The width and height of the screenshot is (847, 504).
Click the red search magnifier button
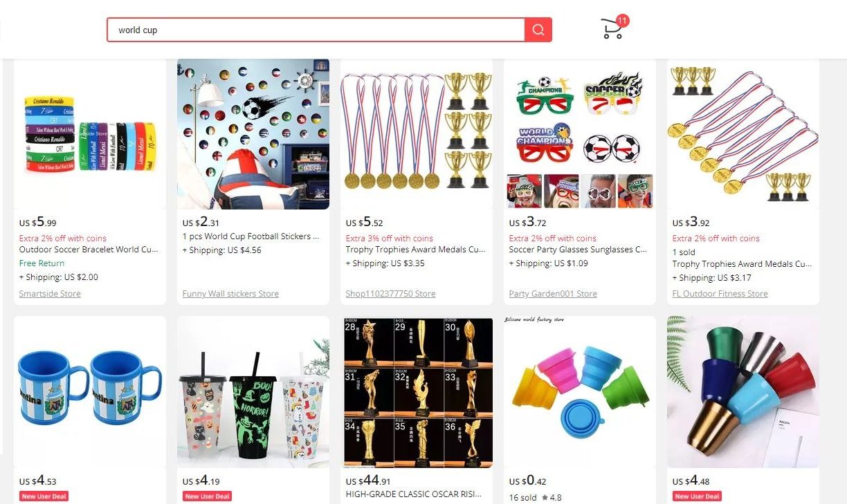538,30
